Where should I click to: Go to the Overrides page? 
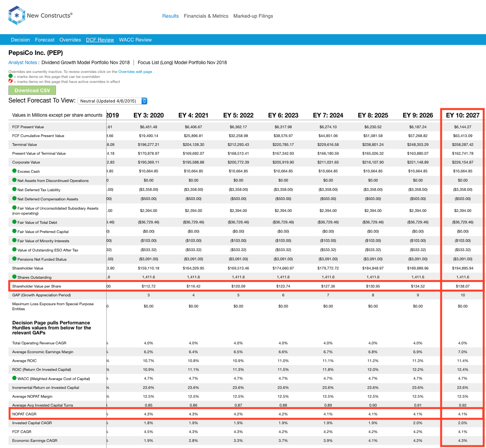(x=70, y=40)
